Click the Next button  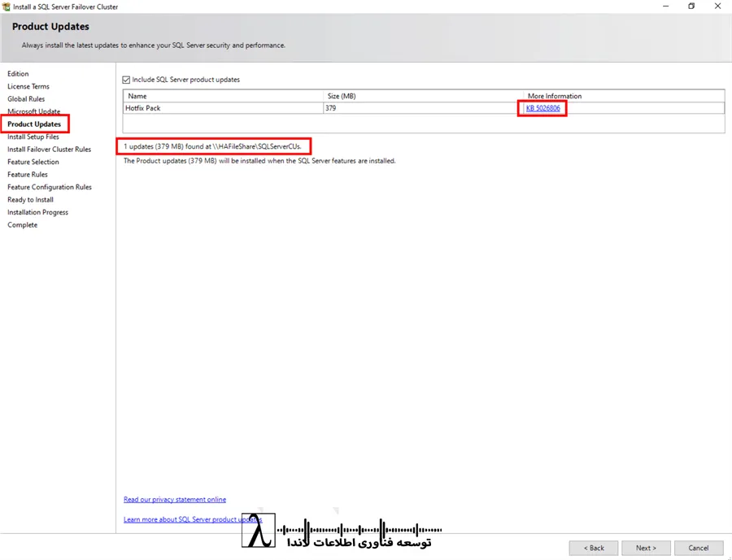646,548
